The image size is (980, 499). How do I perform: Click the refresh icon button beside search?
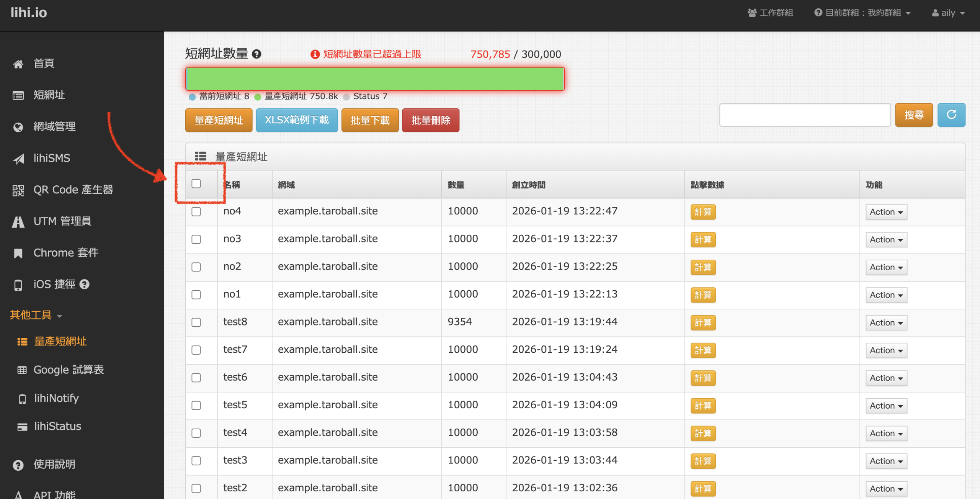[x=951, y=115]
